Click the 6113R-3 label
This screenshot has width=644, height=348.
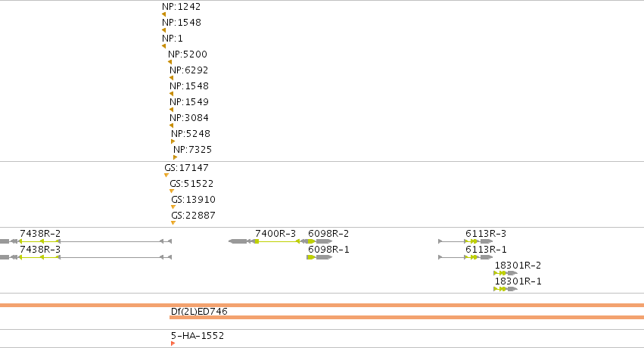(x=486, y=234)
